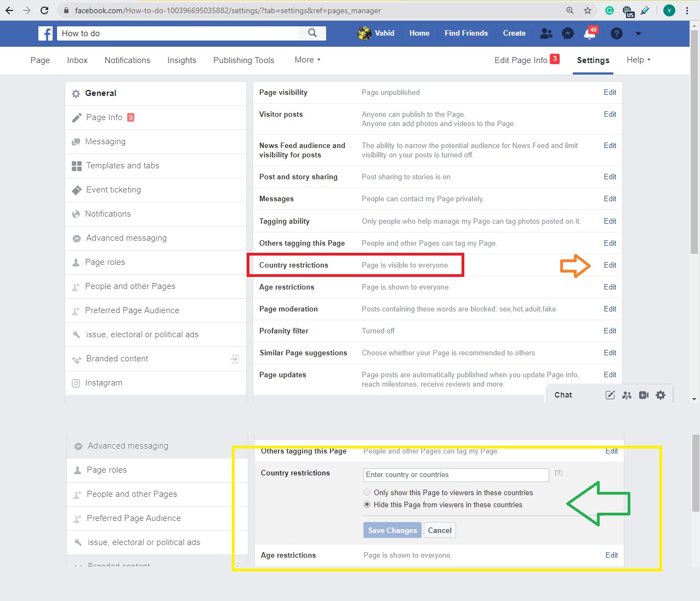Click the Facebook search magnifier button
The height and width of the screenshot is (601, 700).
(x=312, y=33)
